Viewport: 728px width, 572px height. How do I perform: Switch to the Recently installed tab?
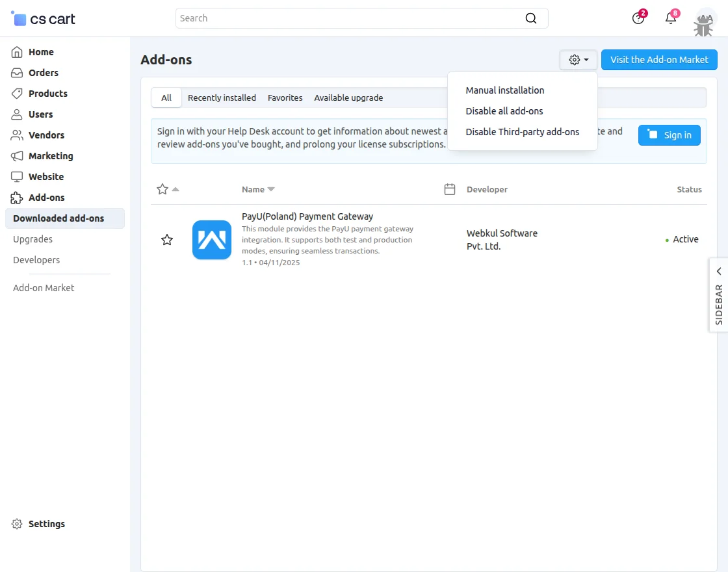point(222,97)
